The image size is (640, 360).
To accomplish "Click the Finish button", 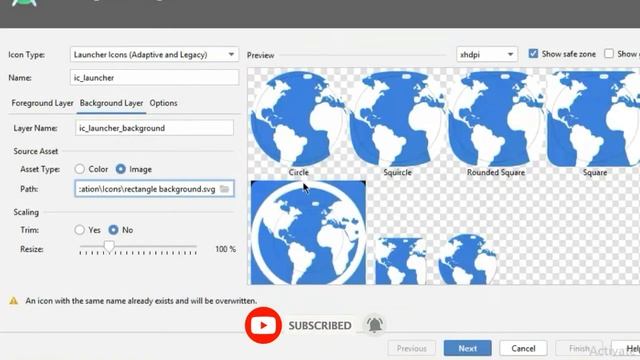I will click(x=579, y=348).
